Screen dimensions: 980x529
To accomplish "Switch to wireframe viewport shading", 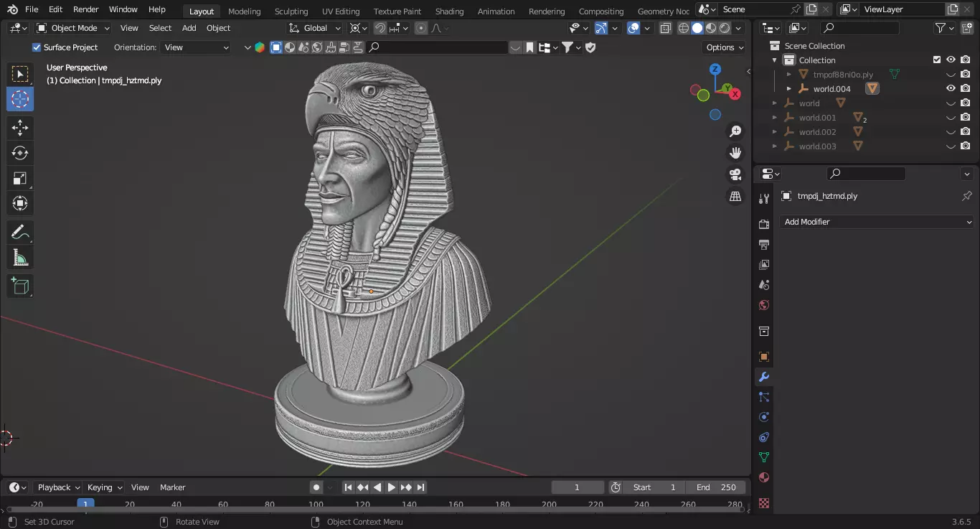I will point(683,28).
